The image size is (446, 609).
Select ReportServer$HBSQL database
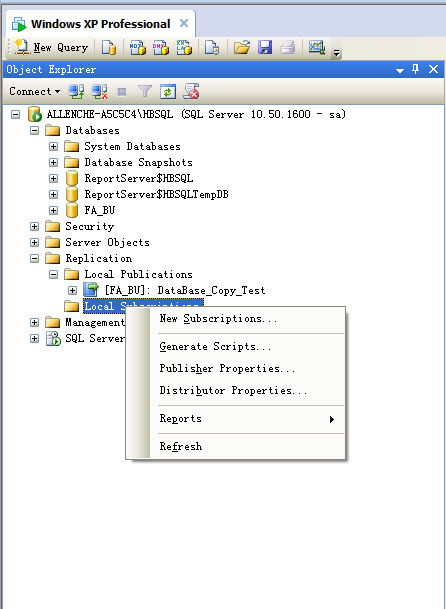pyautogui.click(x=138, y=179)
